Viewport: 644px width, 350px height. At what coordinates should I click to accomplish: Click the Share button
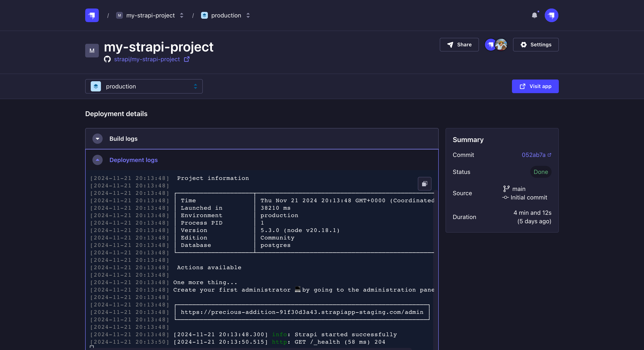point(459,45)
